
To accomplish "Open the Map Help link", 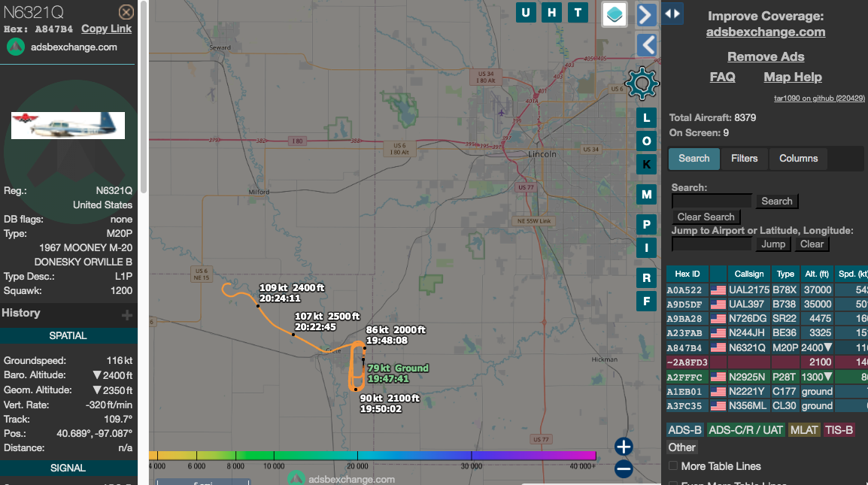I will point(793,77).
